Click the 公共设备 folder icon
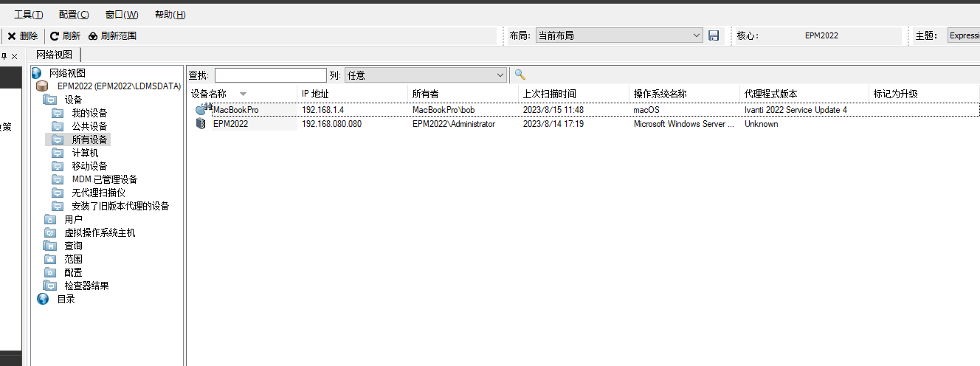The image size is (980, 366). [58, 126]
